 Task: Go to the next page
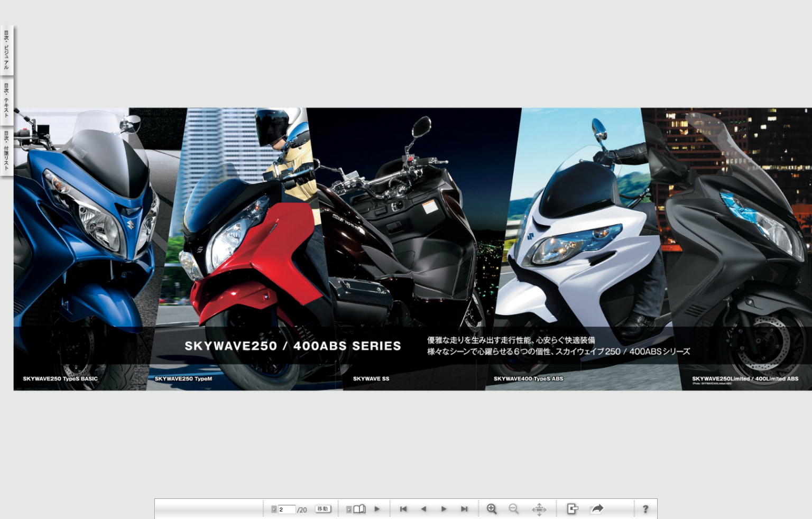(444, 509)
